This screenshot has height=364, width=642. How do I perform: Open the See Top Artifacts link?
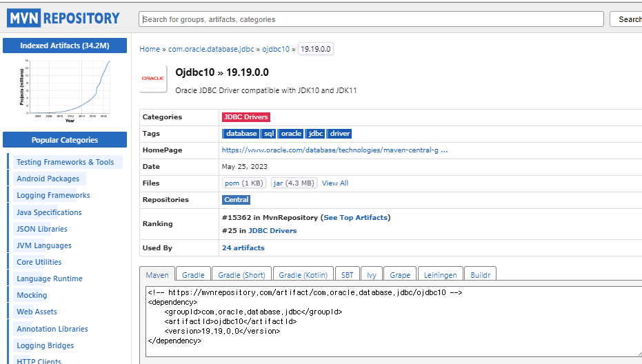355,217
